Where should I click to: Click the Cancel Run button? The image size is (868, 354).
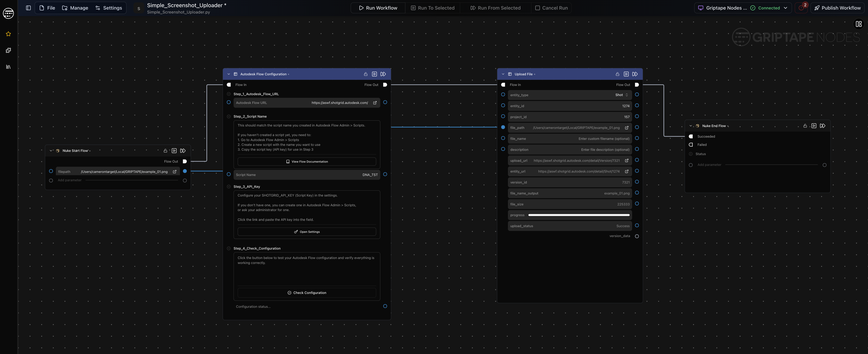[x=552, y=8]
